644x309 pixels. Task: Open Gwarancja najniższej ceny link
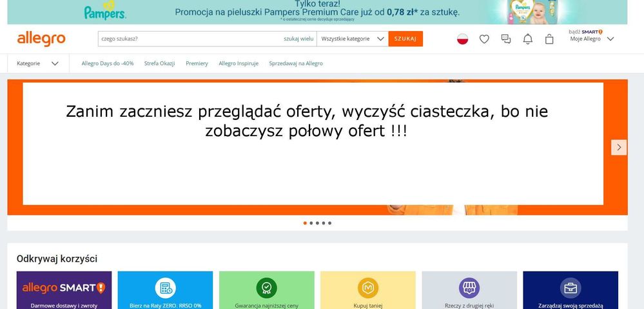point(266,306)
